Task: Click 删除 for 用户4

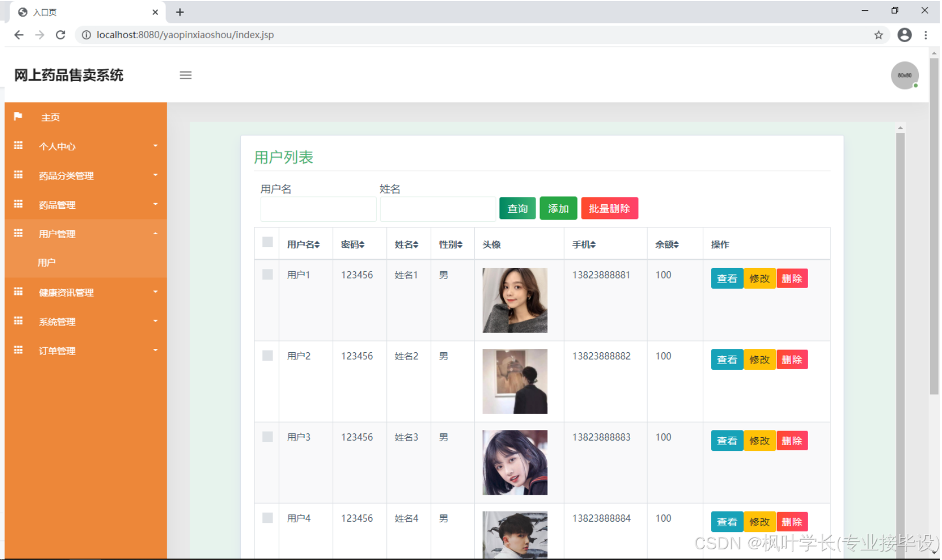Action: 792,522
